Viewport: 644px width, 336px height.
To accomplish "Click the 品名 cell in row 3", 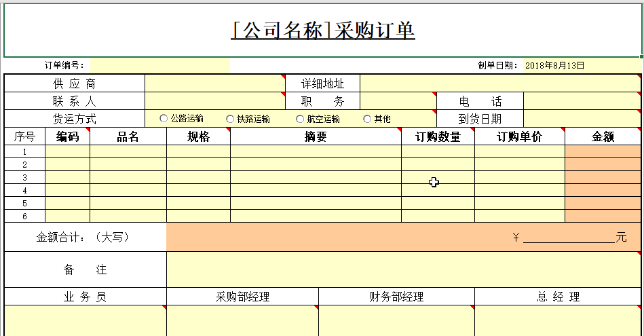I will point(128,177).
